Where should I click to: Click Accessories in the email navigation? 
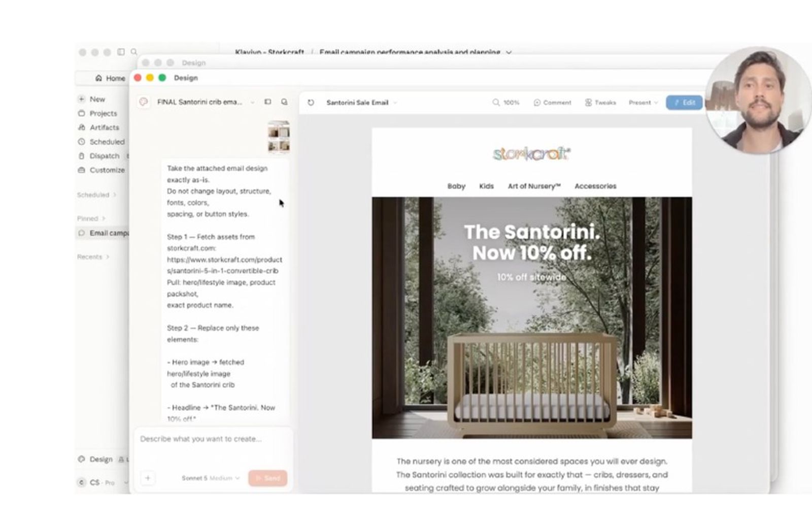coord(595,186)
